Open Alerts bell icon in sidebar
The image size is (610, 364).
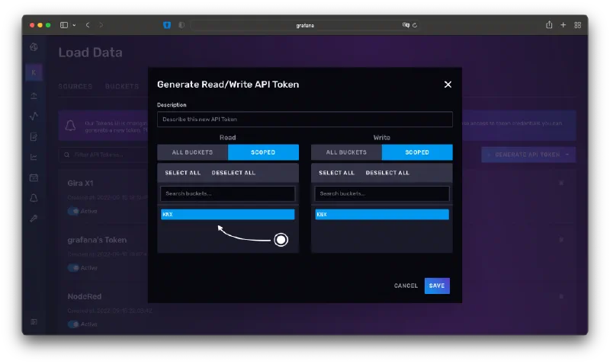click(x=34, y=198)
